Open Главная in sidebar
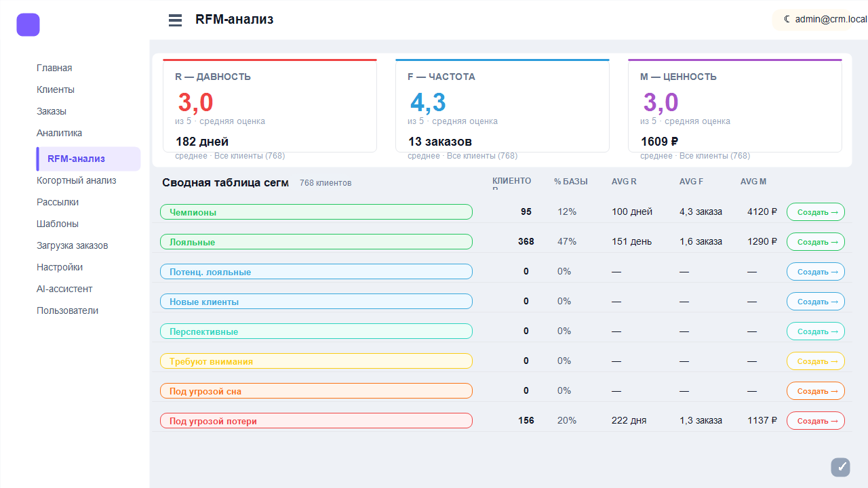This screenshot has height=488, width=868. (x=54, y=68)
